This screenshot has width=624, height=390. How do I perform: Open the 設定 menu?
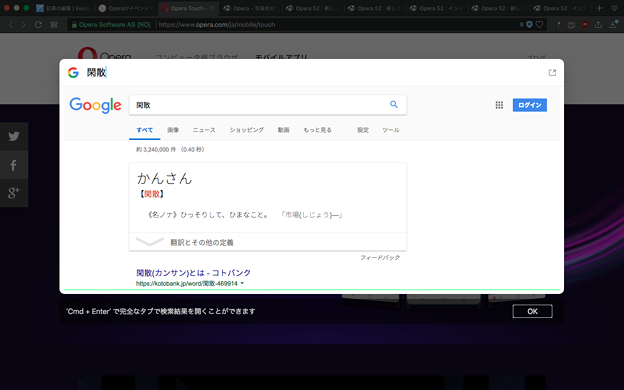[x=363, y=130]
